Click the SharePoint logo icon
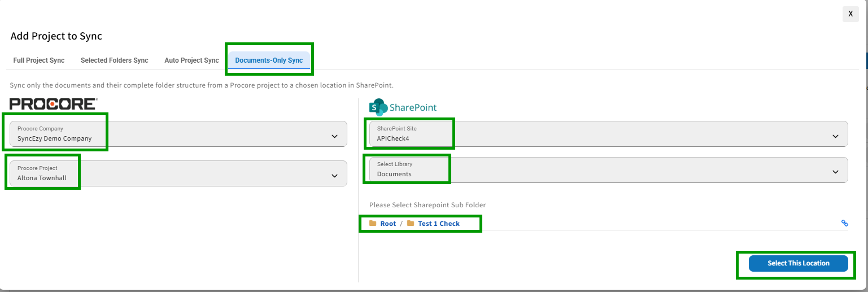The width and height of the screenshot is (868, 292). (378, 107)
